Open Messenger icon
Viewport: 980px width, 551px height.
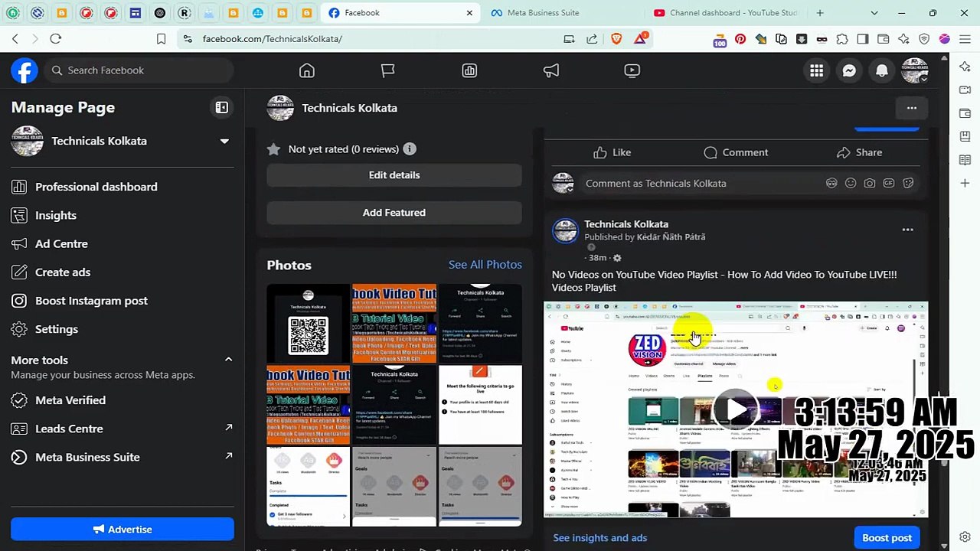point(849,70)
